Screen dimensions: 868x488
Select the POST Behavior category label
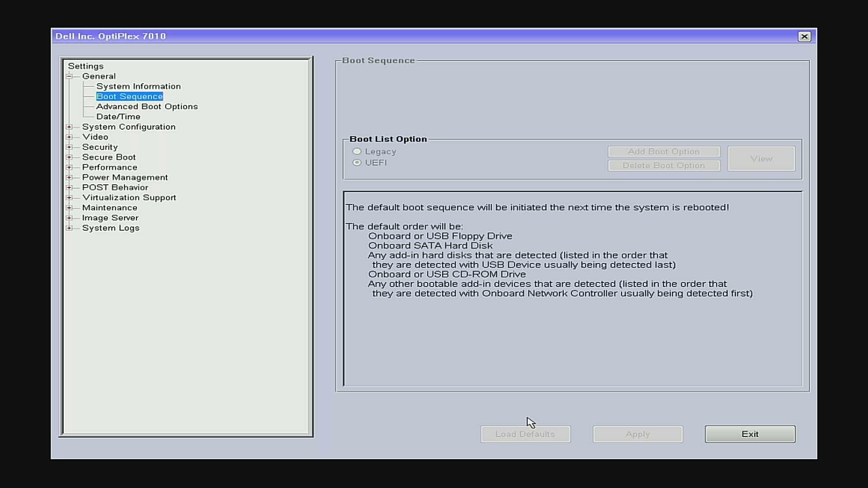point(115,188)
